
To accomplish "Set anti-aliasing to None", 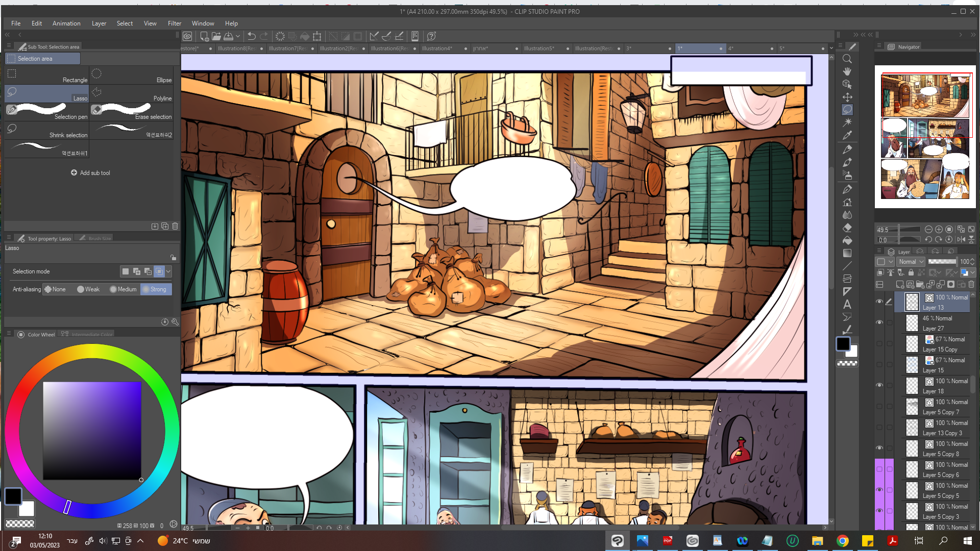I will 55,289.
